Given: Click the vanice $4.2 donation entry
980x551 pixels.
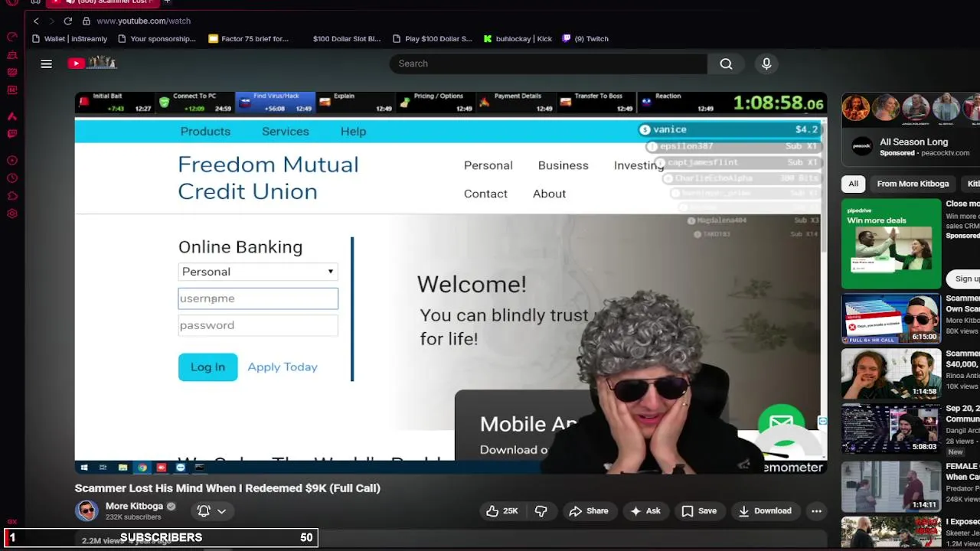Looking at the screenshot, I should pos(729,130).
